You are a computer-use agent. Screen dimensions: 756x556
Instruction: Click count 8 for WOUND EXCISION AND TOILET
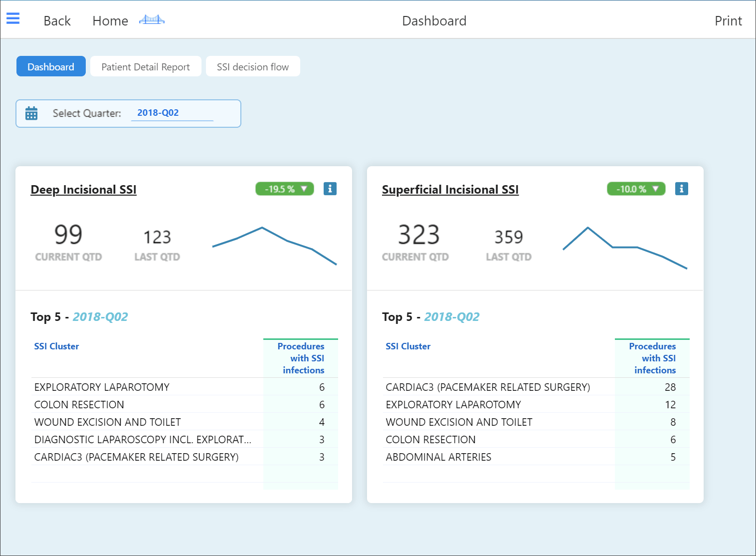click(673, 422)
